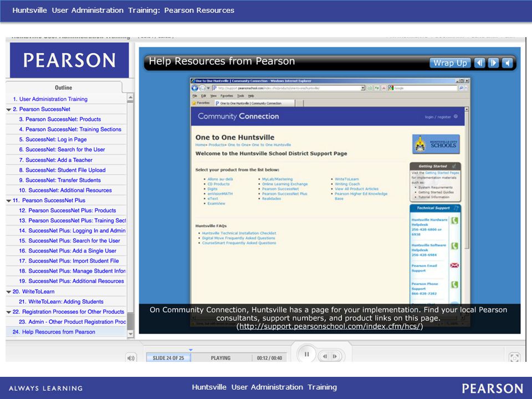The height and width of the screenshot is (399, 532).
Task: Select 8. SuccessNet: Student File Upload
Action: coord(63,170)
